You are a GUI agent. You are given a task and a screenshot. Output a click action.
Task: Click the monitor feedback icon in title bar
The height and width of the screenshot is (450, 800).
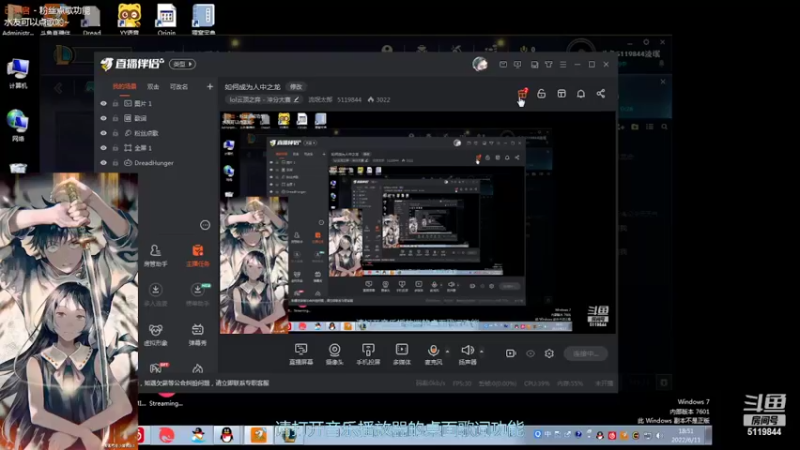click(x=517, y=65)
